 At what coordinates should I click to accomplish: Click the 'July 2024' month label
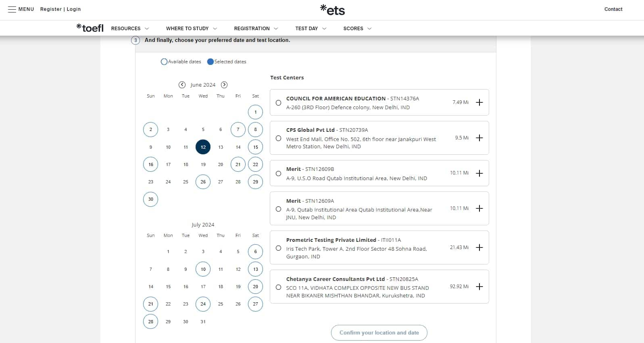(x=203, y=225)
